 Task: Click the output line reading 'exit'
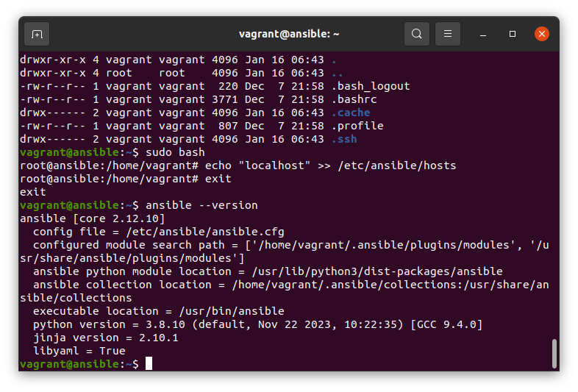(33, 192)
